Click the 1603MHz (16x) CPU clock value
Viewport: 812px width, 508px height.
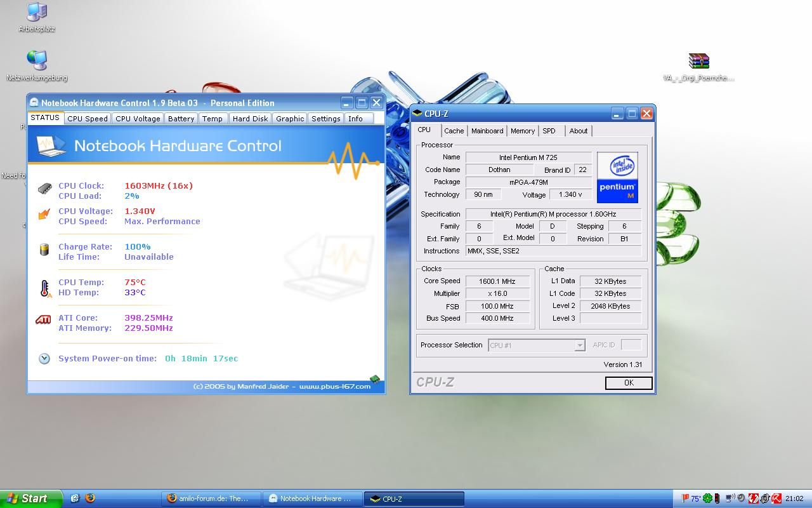point(159,185)
